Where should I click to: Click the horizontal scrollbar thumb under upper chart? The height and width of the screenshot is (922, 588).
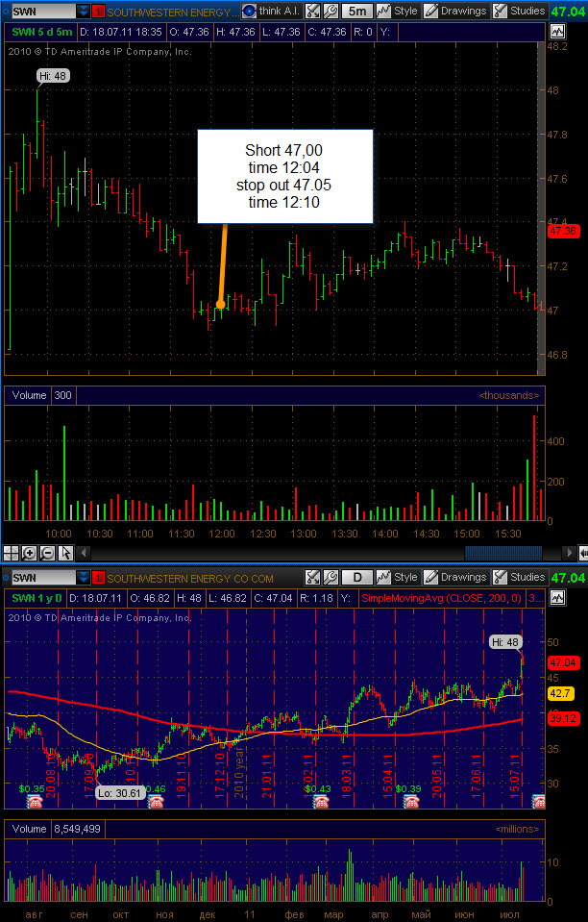(x=503, y=553)
